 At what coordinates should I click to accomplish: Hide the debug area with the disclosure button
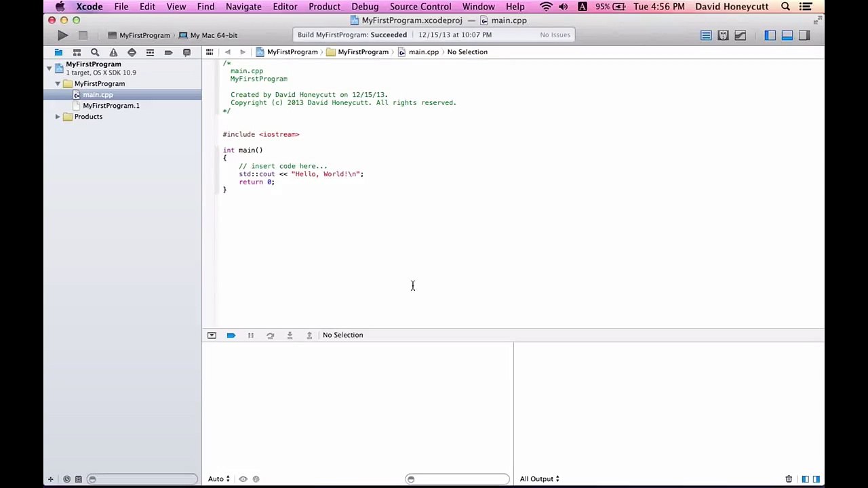[212, 335]
